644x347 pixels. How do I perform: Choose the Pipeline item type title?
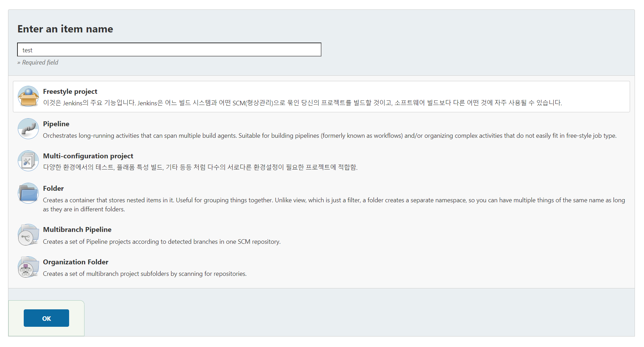click(56, 124)
